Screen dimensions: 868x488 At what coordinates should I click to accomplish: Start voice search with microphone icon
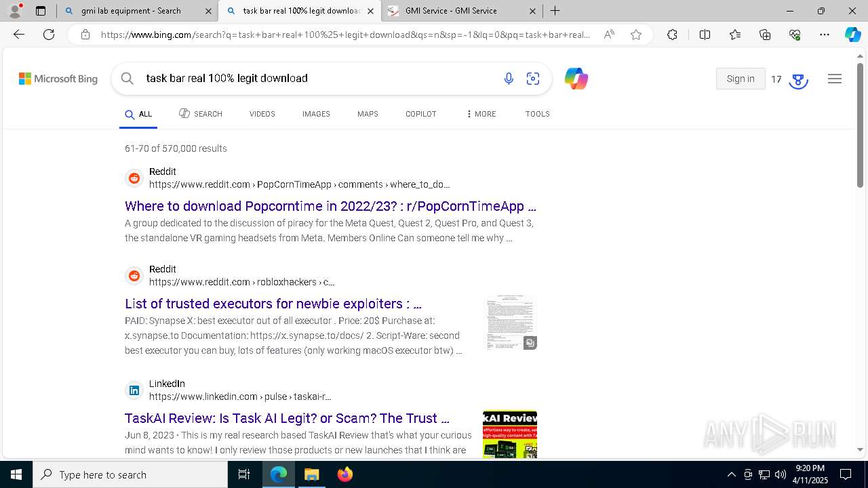(509, 79)
